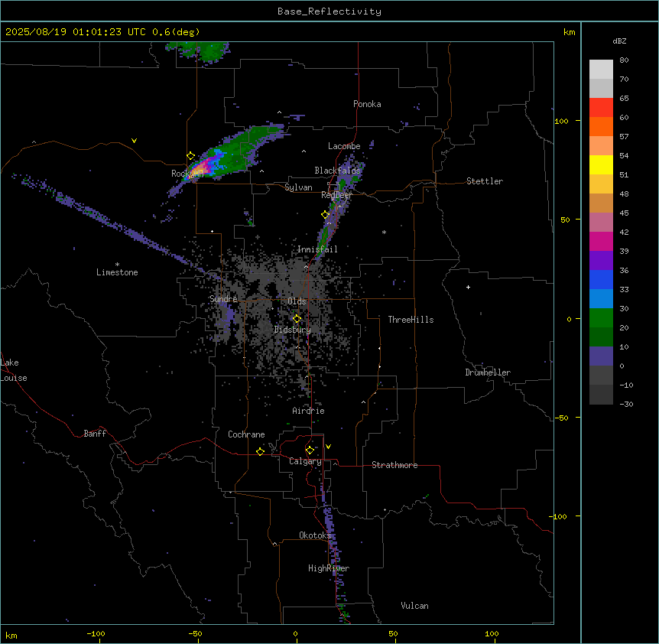Image resolution: width=659 pixels, height=644 pixels.
Task: Click the Drumheller label
Action: coord(488,372)
